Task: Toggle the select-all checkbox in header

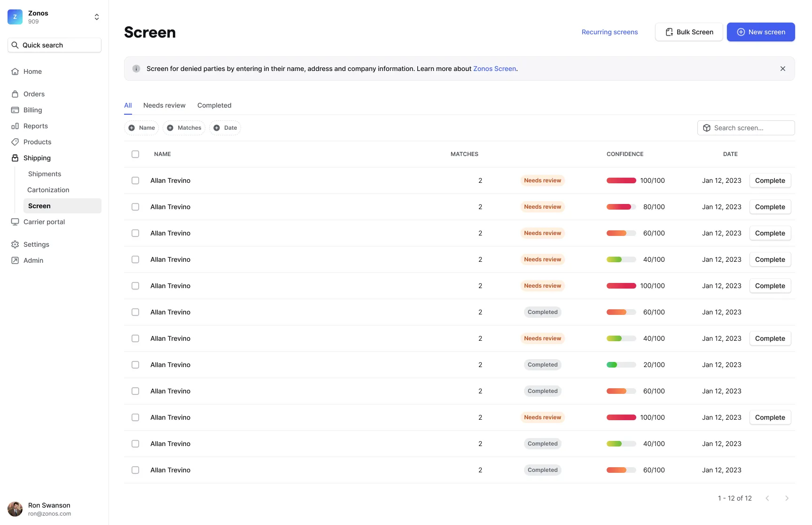Action: [135, 154]
